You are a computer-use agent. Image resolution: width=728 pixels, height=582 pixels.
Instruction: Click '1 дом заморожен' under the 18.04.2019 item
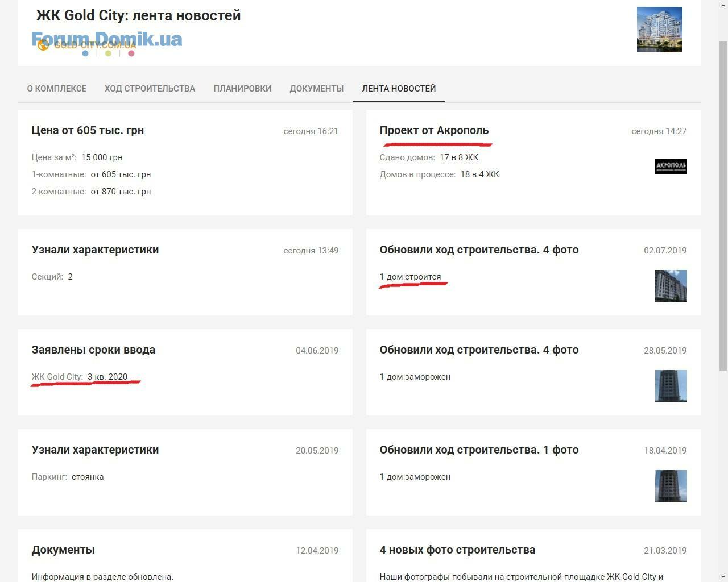click(415, 477)
